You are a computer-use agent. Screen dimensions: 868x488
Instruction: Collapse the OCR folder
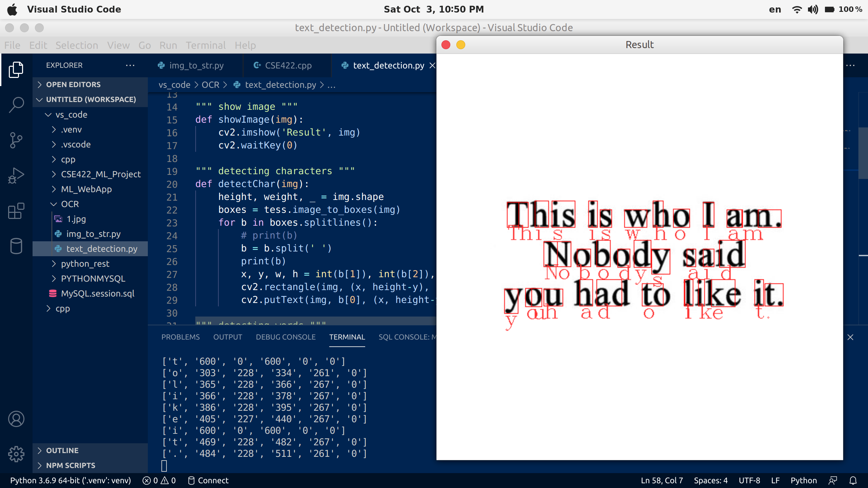70,204
